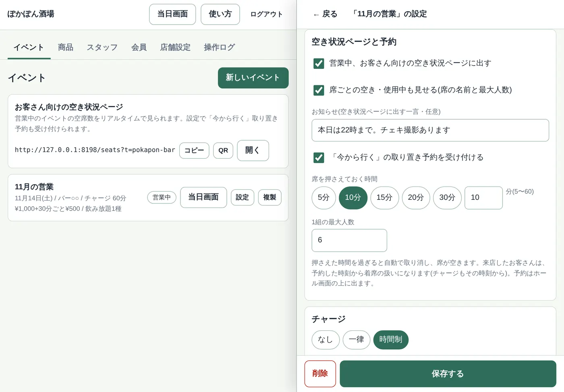564x392 pixels.
Task: Click the 11月の営業 event title
Action: [x=34, y=187]
